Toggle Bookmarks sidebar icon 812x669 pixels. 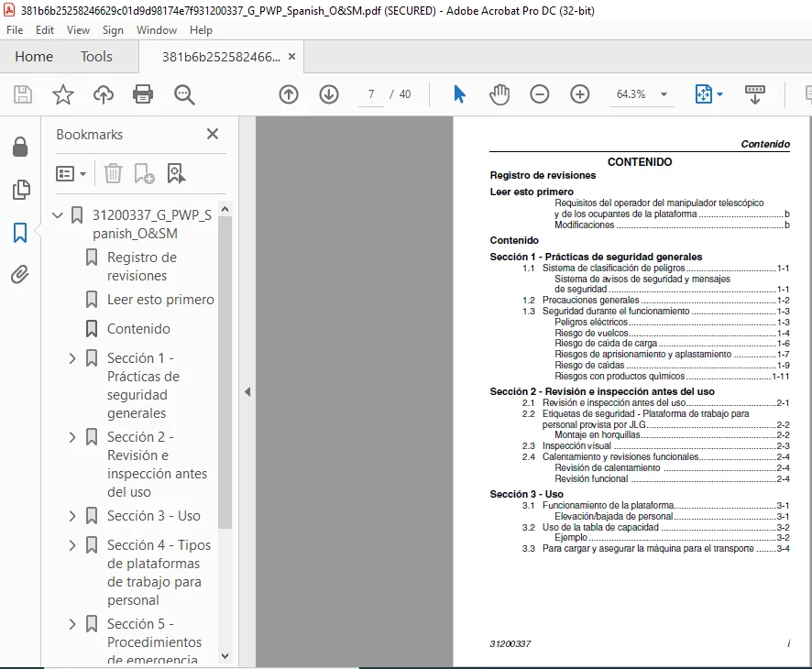point(20,233)
